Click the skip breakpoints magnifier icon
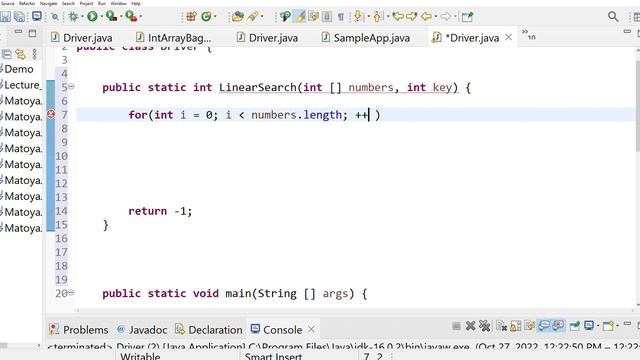Viewport: 640px width, 360px height. (x=55, y=17)
